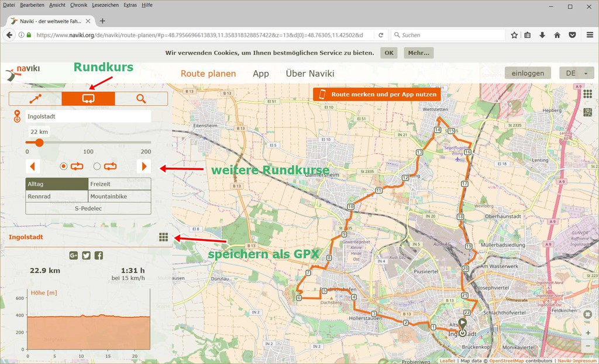
Task: Select the S-Pedelec route profile
Action: [88, 209]
